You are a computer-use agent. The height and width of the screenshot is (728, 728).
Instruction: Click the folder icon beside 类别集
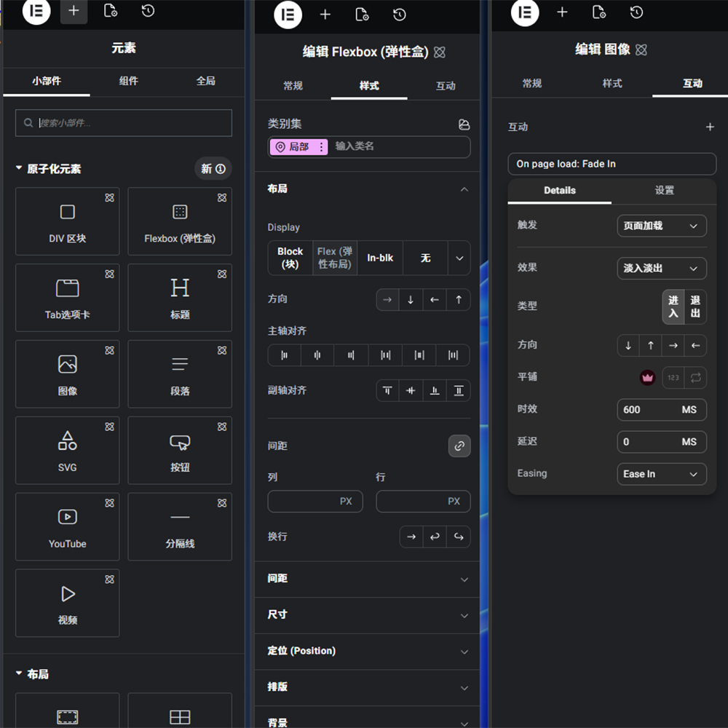464,124
